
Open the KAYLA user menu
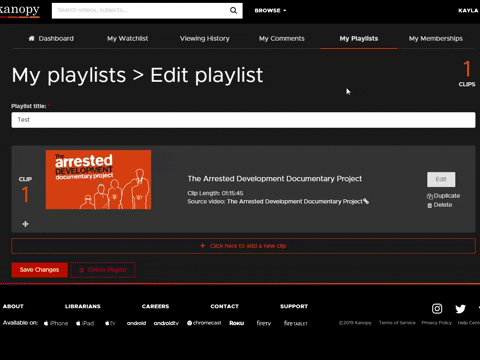pos(469,10)
